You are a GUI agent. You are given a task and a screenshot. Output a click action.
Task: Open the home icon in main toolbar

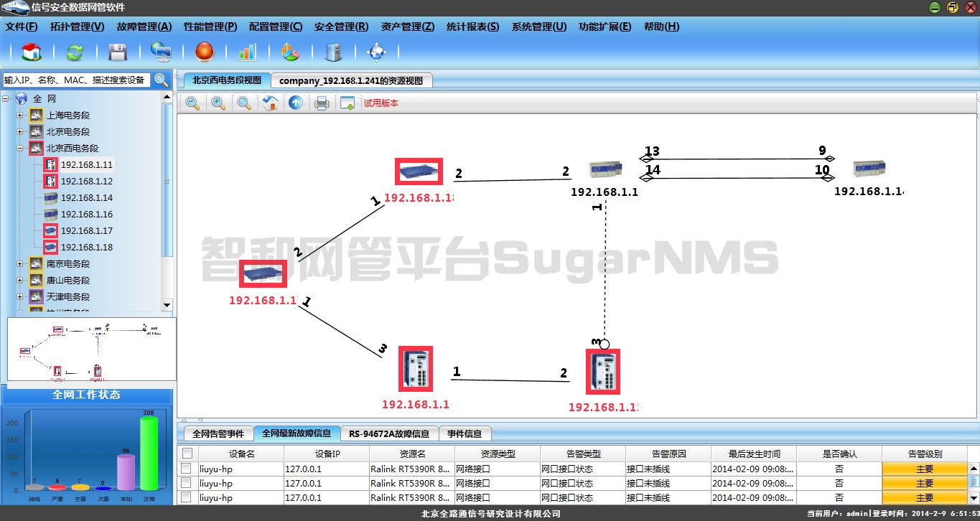click(32, 52)
